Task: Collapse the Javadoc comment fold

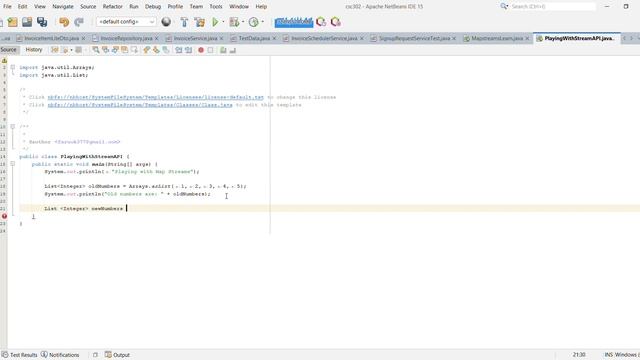Action: 13,127
